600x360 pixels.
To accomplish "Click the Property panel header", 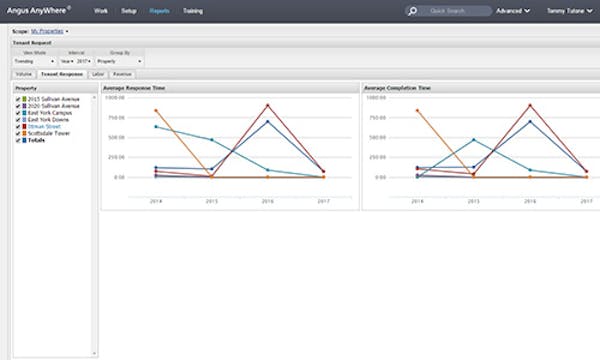I will (x=55, y=88).
